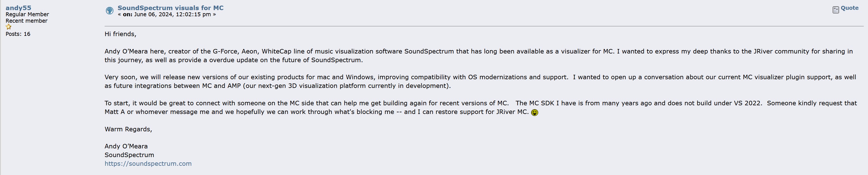
Task: Quote this post using the Quote link
Action: [849, 8]
